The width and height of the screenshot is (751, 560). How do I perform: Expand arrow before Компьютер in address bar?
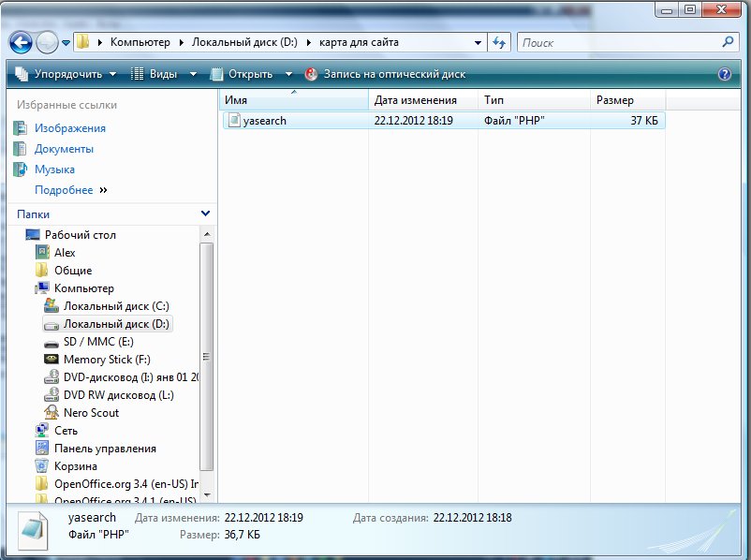pyautogui.click(x=100, y=43)
